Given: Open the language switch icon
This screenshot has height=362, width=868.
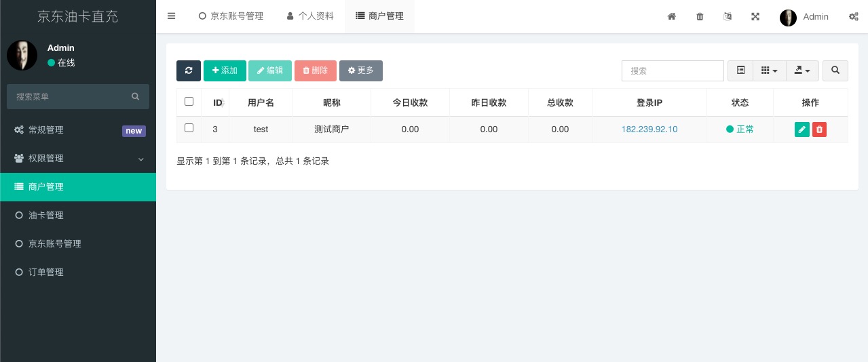Looking at the screenshot, I should [728, 16].
